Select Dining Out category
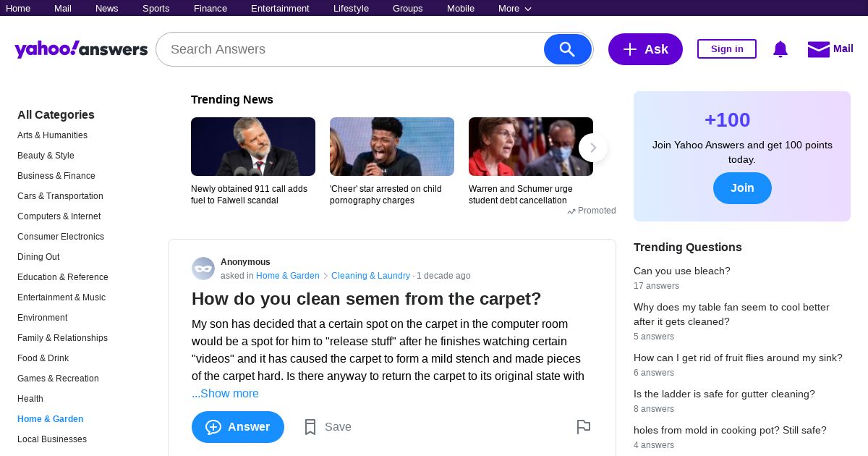 pos(38,257)
